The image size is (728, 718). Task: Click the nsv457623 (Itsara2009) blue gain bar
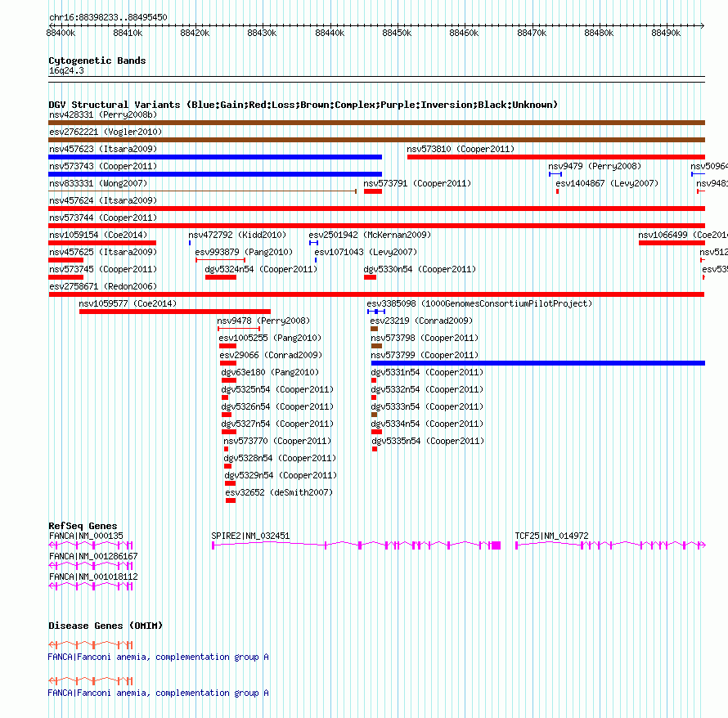(215, 157)
